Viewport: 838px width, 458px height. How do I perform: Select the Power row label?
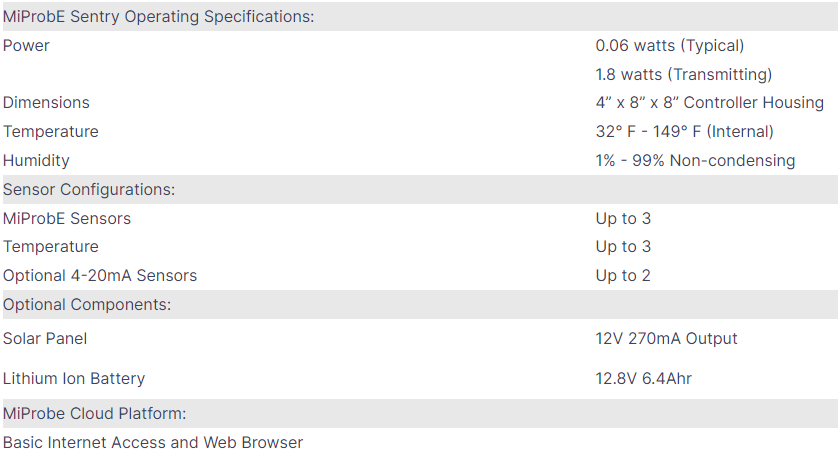tap(26, 46)
